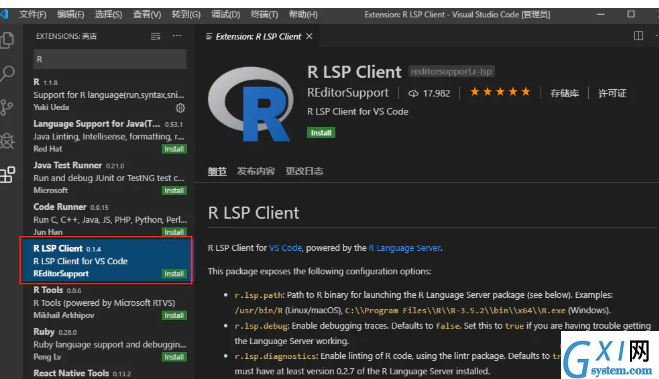This screenshot has height=379, width=659.
Task: Toggle the split editor icon
Action: 638,36
